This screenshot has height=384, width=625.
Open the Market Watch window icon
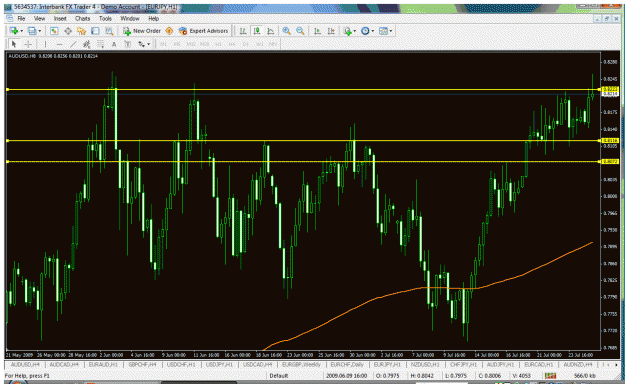(54, 31)
